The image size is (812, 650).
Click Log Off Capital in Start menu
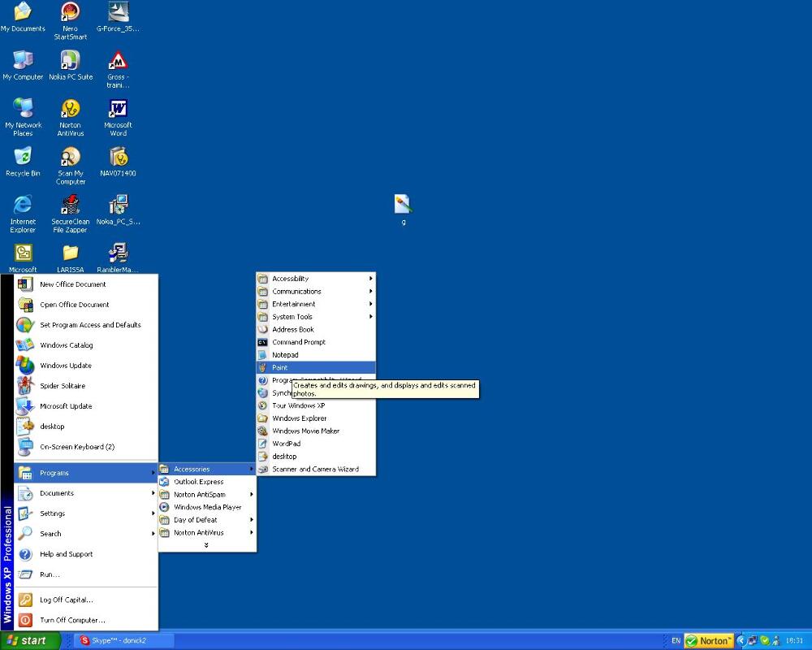(x=86, y=600)
